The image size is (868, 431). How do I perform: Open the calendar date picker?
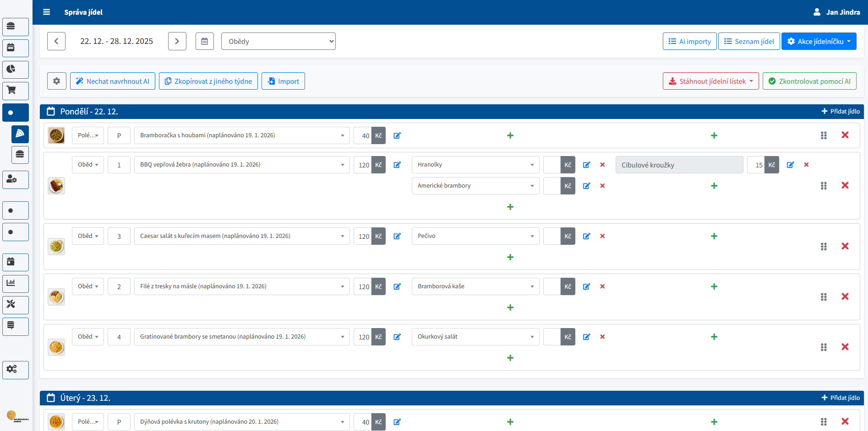coord(204,41)
